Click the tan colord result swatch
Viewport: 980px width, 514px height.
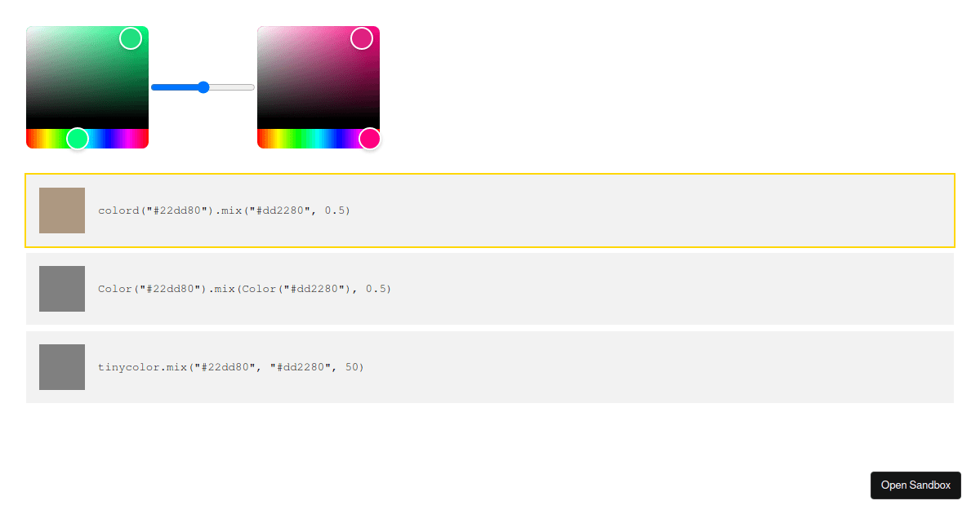click(x=62, y=210)
